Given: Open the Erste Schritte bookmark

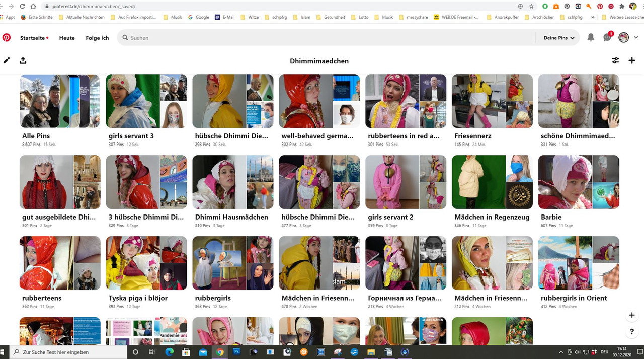Looking at the screenshot, I should click(x=37, y=17).
